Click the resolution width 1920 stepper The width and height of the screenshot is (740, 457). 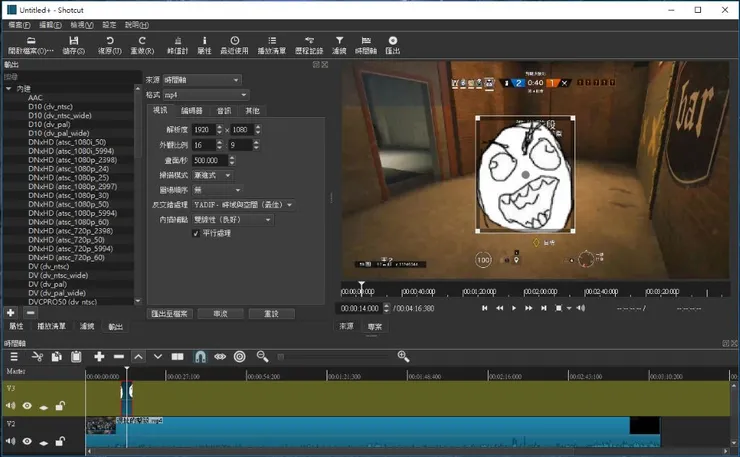tap(219, 129)
